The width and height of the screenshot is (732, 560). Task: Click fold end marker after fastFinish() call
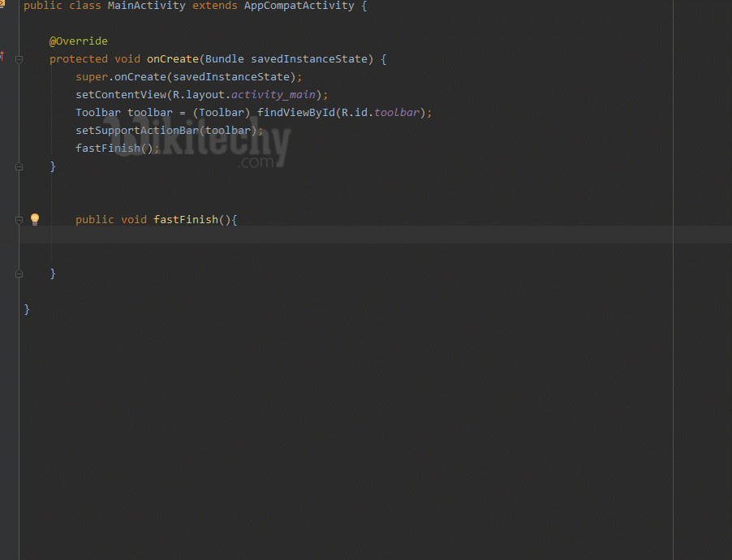click(19, 166)
